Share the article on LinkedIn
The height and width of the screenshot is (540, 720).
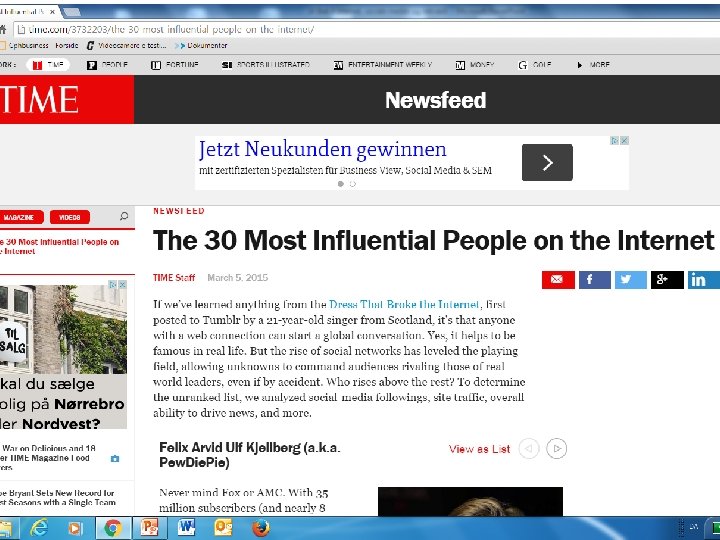coord(703,279)
